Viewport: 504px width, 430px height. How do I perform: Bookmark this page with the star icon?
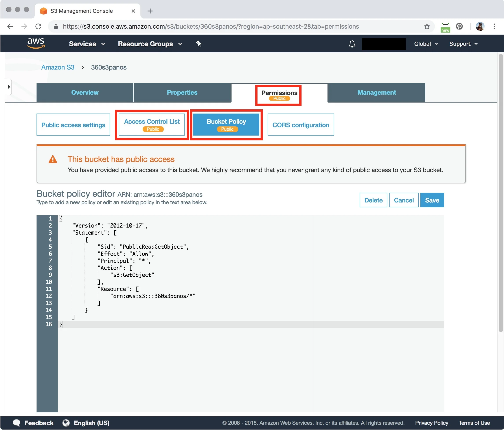click(x=427, y=26)
